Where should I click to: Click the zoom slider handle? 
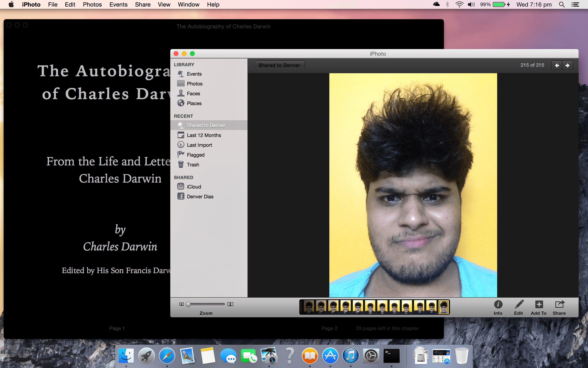coord(188,304)
